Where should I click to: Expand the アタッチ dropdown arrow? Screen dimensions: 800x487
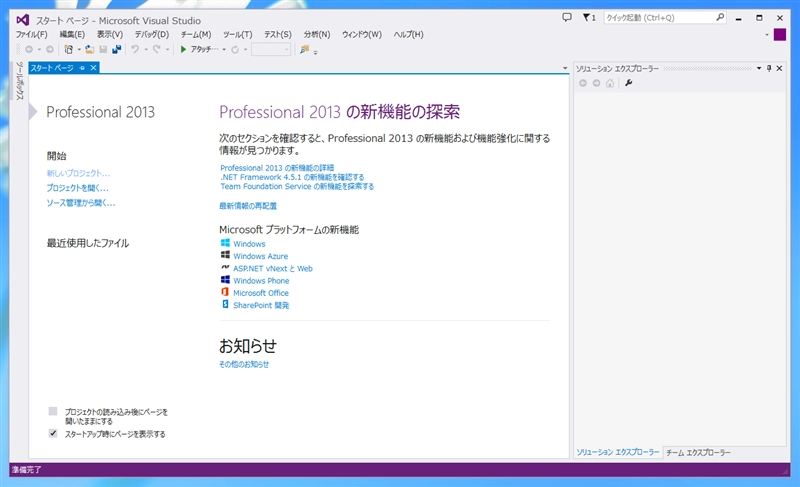pos(224,49)
